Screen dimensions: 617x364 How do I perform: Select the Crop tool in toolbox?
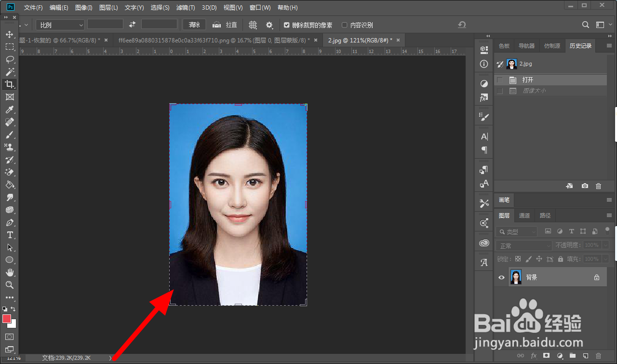[9, 84]
